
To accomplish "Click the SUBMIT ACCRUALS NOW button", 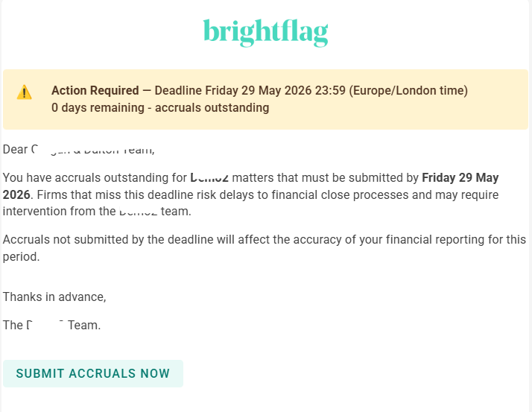I will click(93, 373).
